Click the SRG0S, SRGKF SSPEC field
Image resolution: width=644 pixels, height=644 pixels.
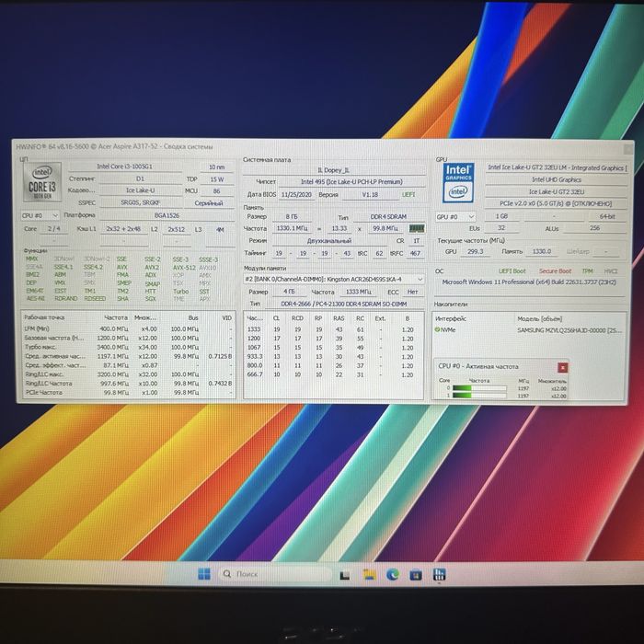click(x=140, y=203)
